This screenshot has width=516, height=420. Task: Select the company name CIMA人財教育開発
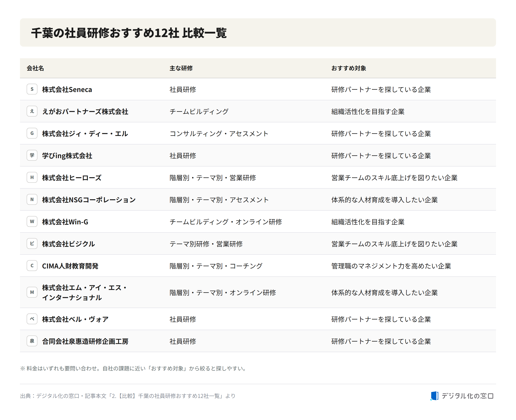(x=70, y=266)
